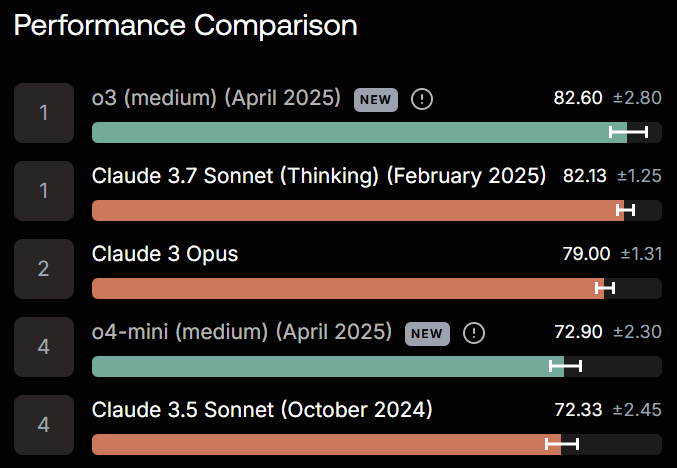677x468 pixels.
Task: Select the rank 2 box for Claude 3 Opus
Action: (44, 269)
